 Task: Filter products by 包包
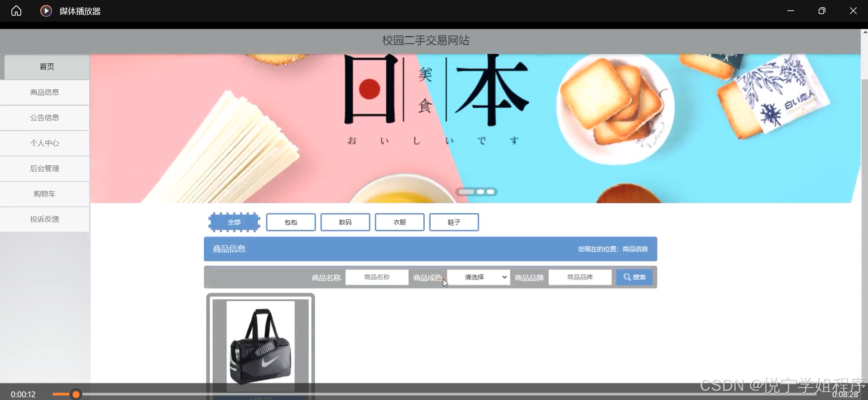(291, 222)
